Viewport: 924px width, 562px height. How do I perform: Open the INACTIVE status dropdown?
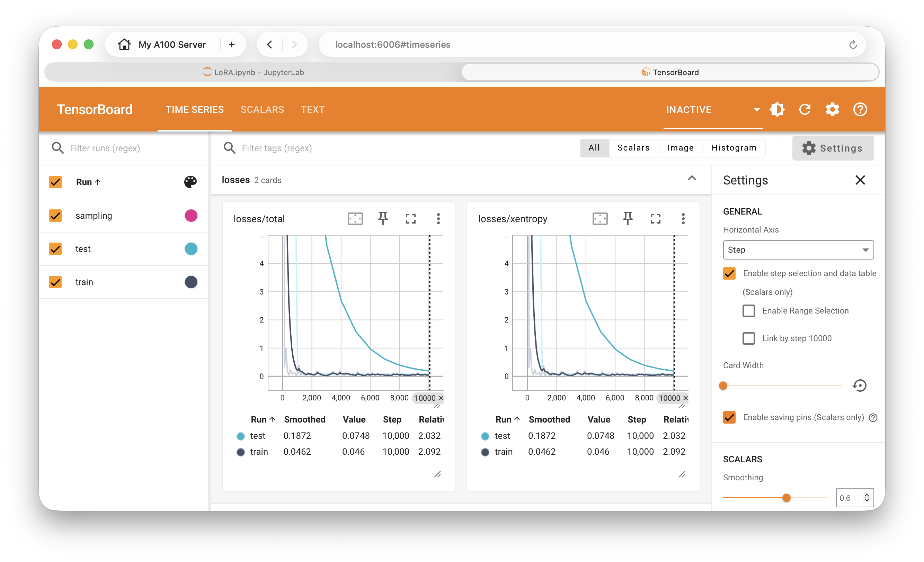[x=756, y=109]
